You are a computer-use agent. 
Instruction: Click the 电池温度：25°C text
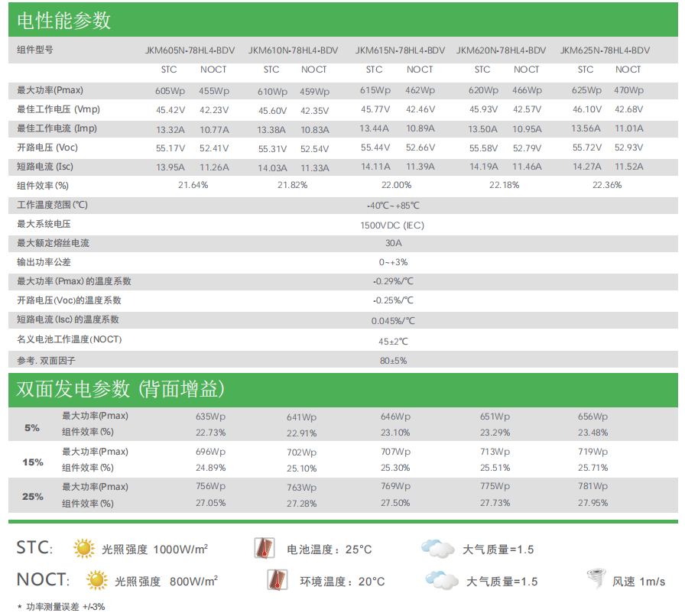pos(330,550)
